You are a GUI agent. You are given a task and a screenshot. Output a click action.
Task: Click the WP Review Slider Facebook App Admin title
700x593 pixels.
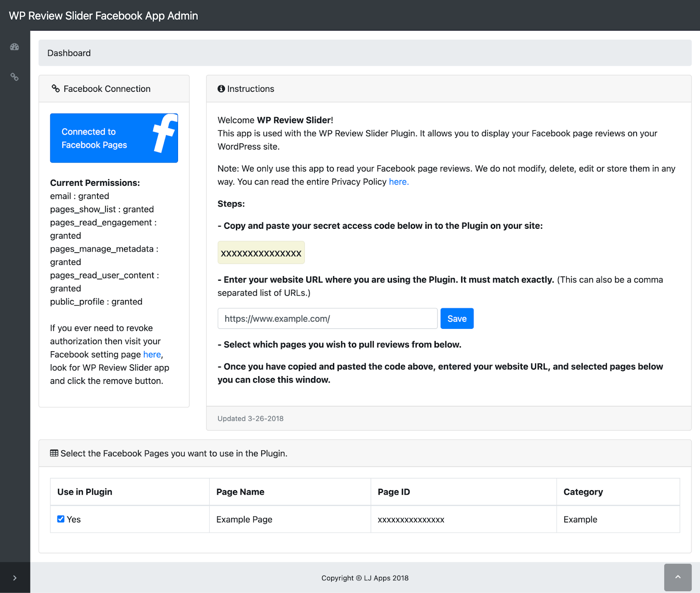[104, 16]
